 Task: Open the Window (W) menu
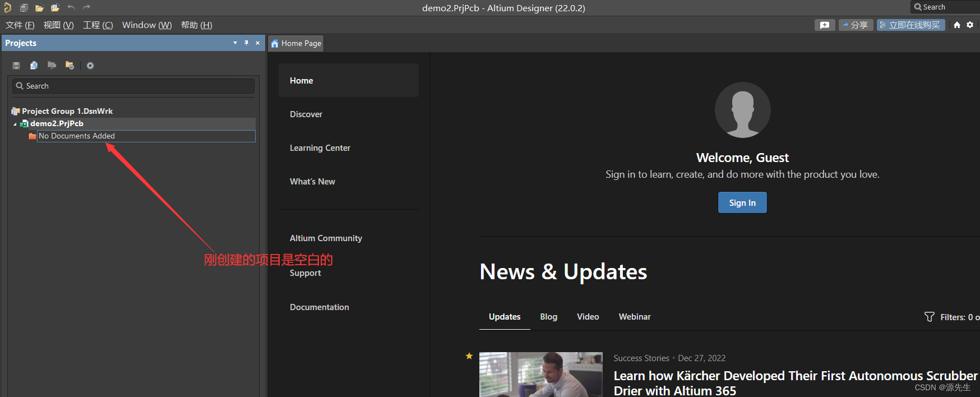pos(147,25)
